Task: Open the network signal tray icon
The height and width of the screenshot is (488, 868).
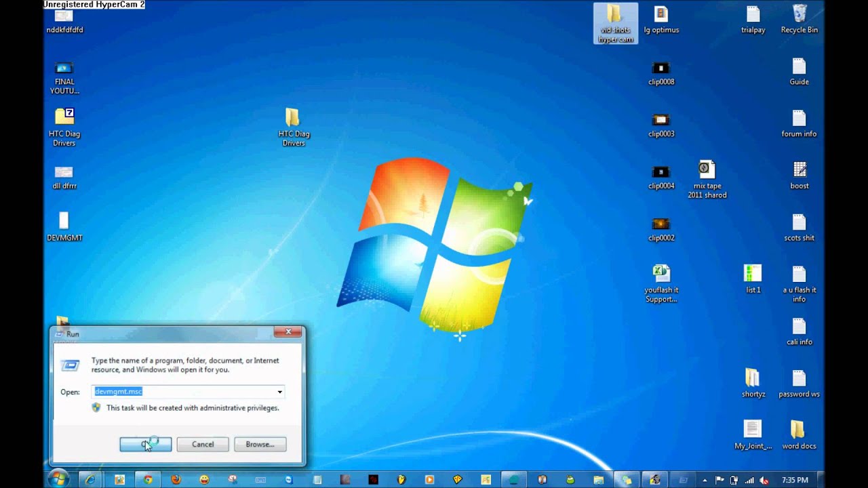Action: pyautogui.click(x=749, y=480)
